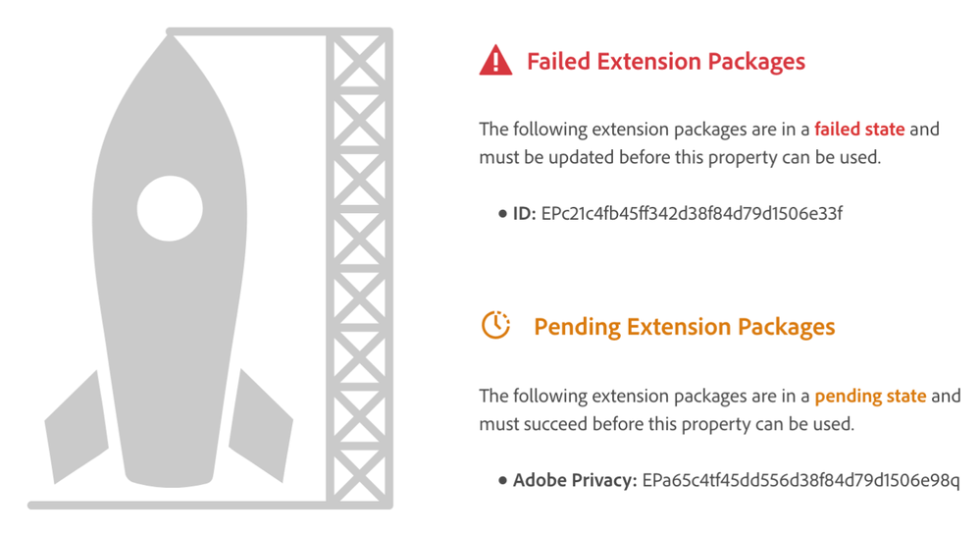Click the bullet before the failed ID
980x535 pixels.
tap(502, 214)
